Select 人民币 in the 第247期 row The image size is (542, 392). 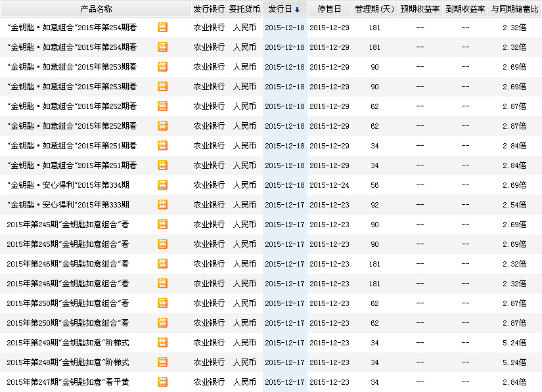pyautogui.click(x=244, y=382)
